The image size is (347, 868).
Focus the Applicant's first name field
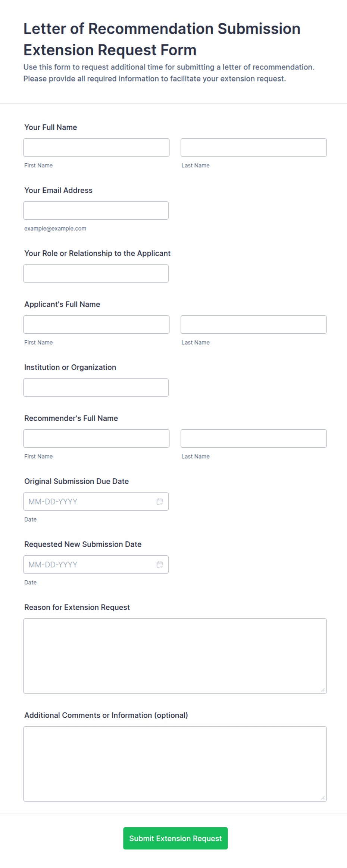pos(96,324)
